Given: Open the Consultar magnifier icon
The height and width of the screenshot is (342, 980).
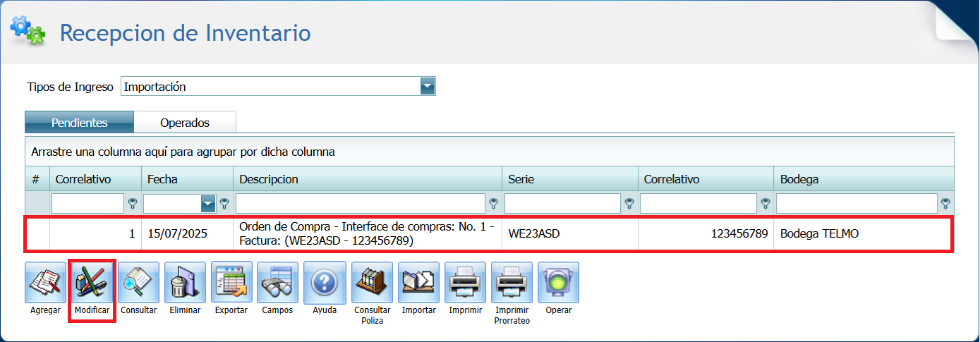Looking at the screenshot, I should tap(138, 283).
